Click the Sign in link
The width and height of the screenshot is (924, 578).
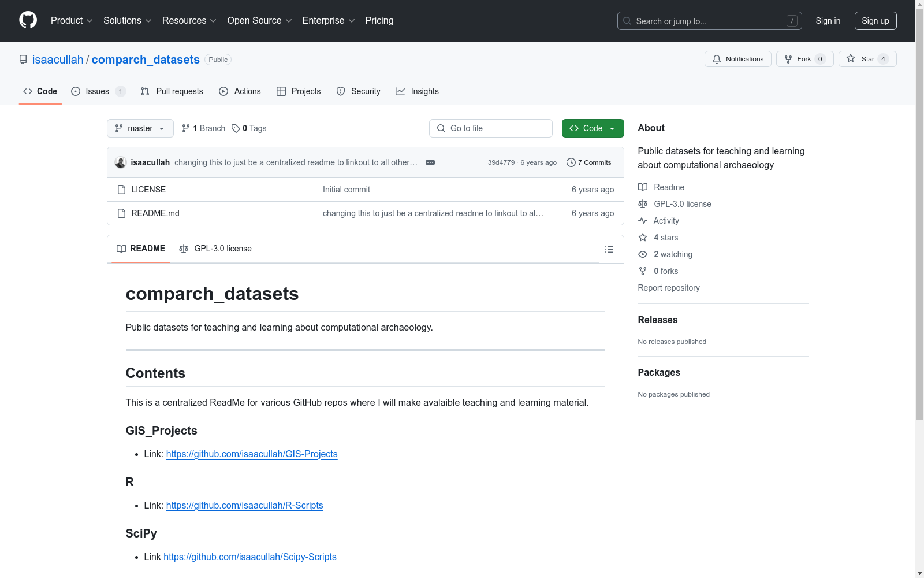click(x=828, y=21)
